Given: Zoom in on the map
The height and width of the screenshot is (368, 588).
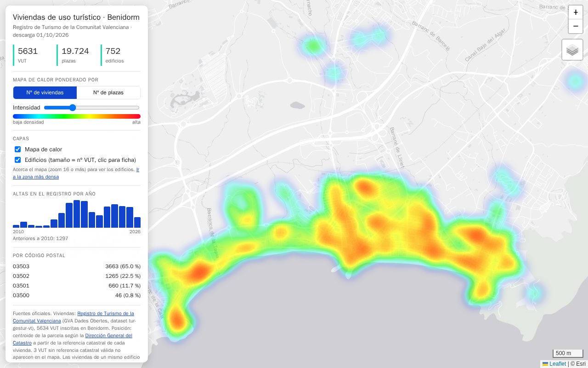Looking at the screenshot, I should 576,12.
